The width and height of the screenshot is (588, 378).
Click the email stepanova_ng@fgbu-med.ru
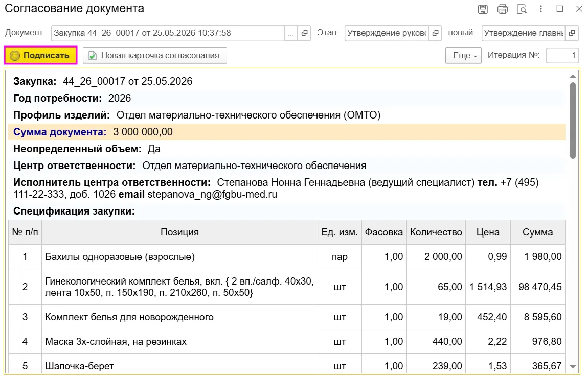pyautogui.click(x=212, y=195)
